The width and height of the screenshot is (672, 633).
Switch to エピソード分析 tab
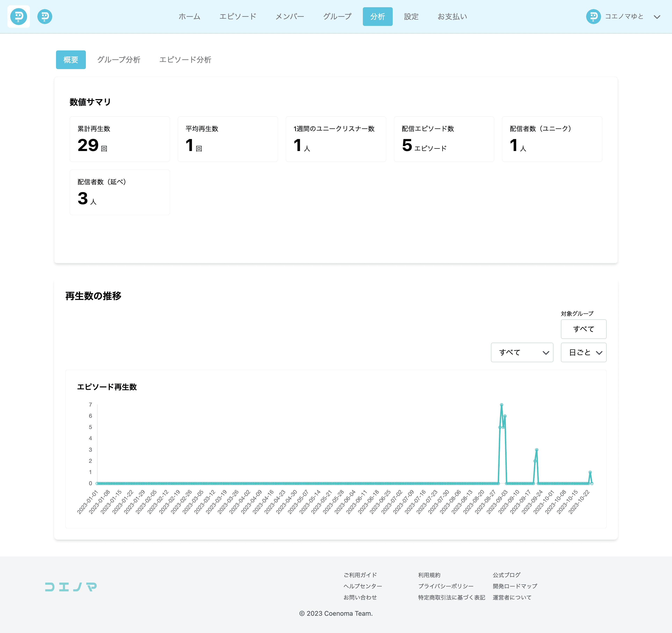pos(185,60)
